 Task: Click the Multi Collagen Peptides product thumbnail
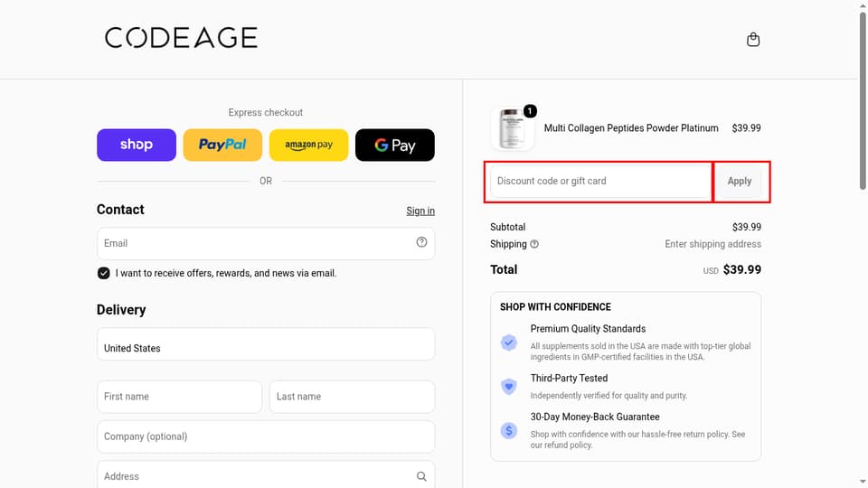tap(513, 129)
